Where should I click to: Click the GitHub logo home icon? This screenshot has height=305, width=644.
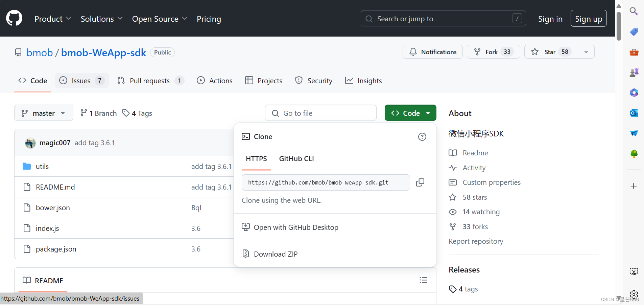14,18
